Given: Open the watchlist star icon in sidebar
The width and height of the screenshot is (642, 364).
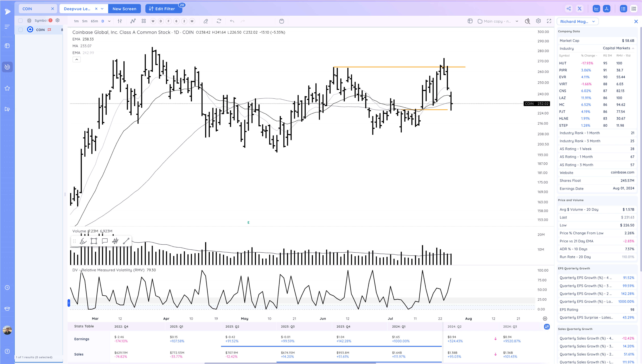Looking at the screenshot, I should coord(7,88).
